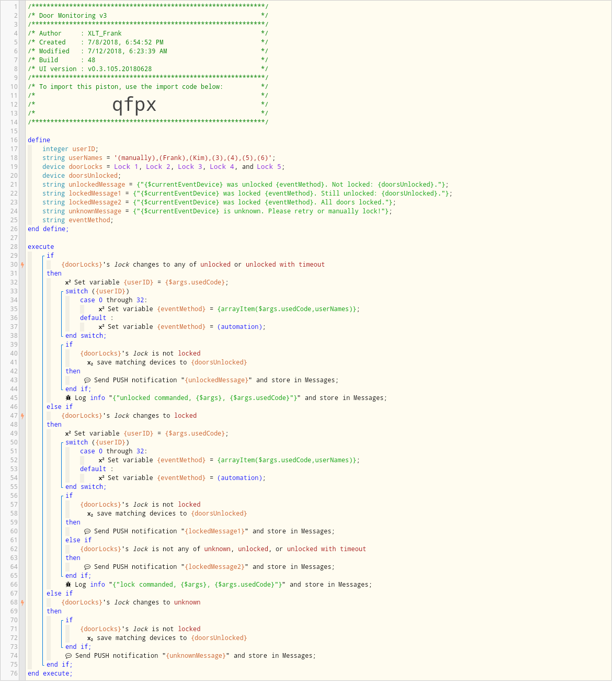Click the "define" keyword on line 16
Screen dimensions: 616x685
(x=39, y=140)
